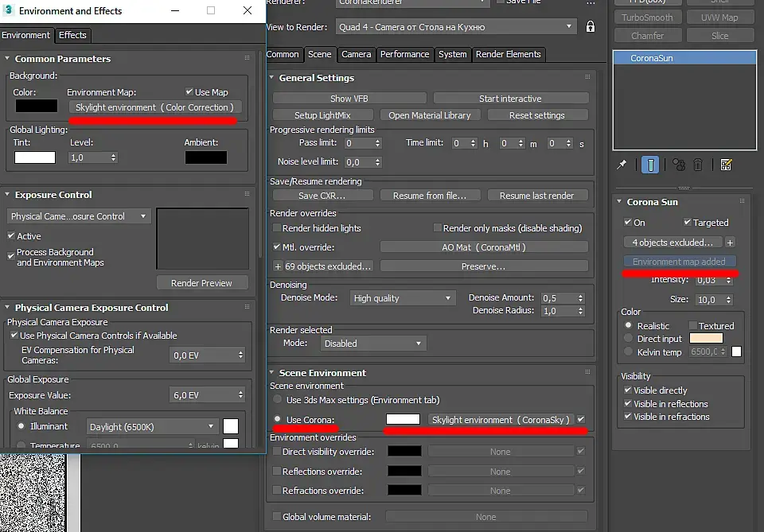Toggle Use Map checkbox
The height and width of the screenshot is (532, 764).
pyautogui.click(x=189, y=91)
